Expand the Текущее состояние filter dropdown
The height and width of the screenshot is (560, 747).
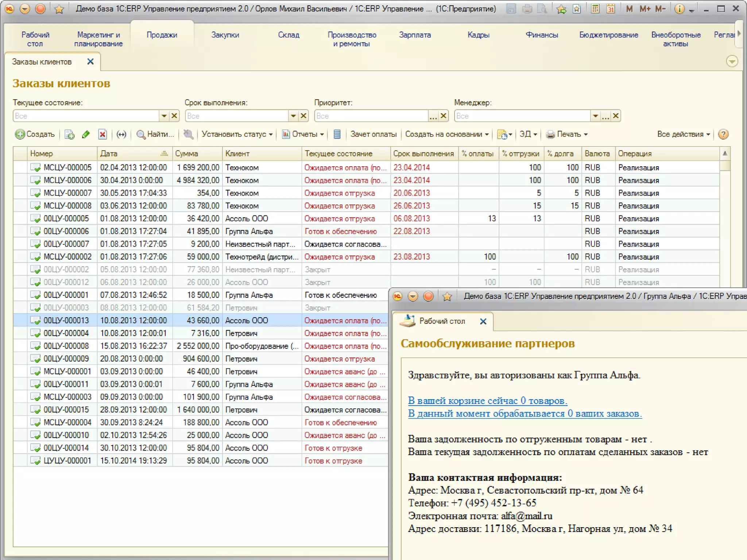[x=164, y=116]
